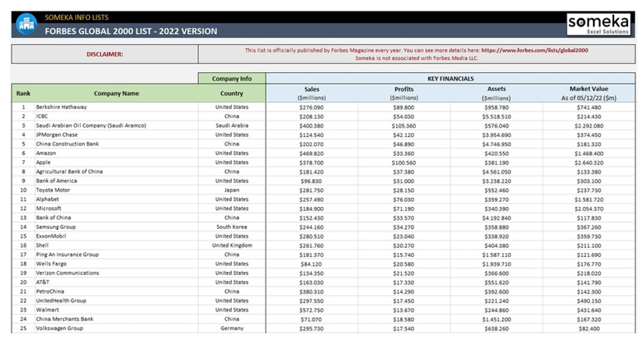Select the Berkshire Hathaway company cell
The width and height of the screenshot is (644, 346).
pyautogui.click(x=116, y=107)
